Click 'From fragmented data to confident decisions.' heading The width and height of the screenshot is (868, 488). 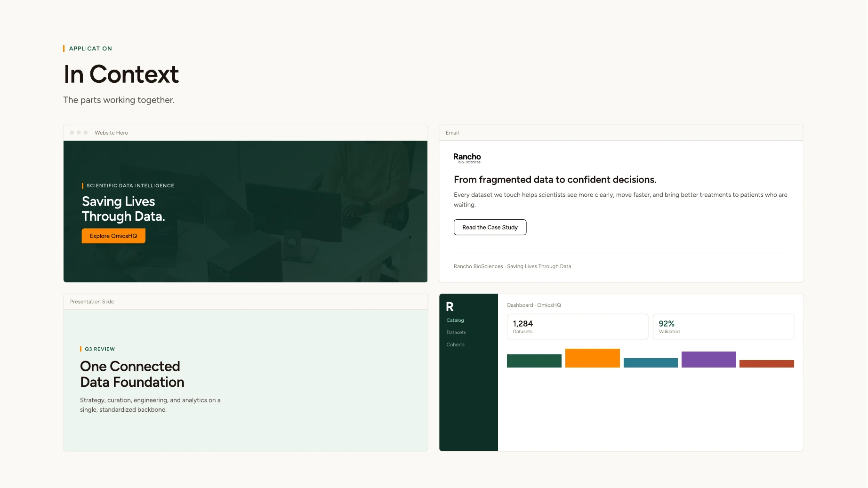[555, 180]
